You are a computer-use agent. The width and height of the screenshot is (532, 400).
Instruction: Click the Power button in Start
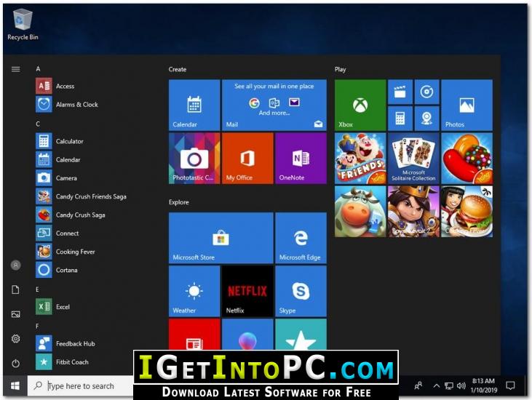[15, 364]
